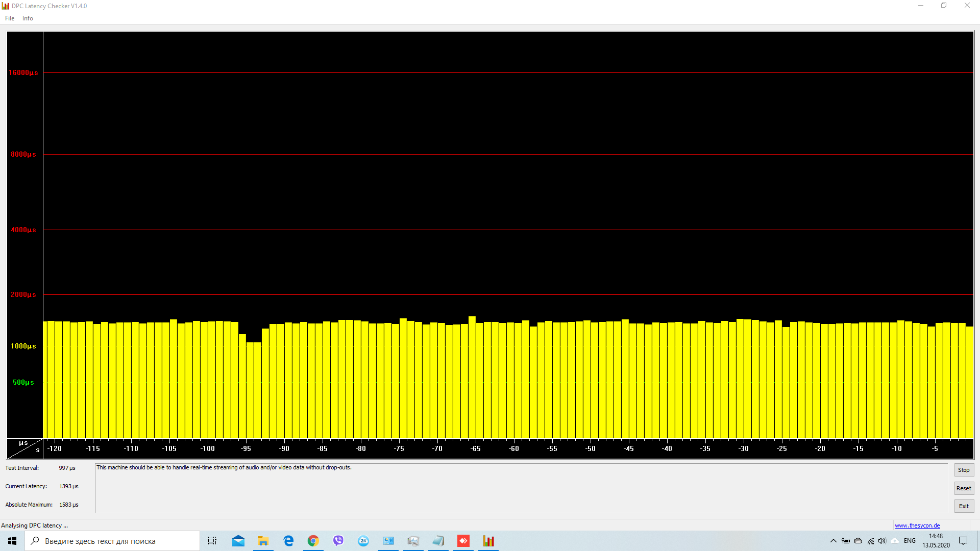The image size is (980, 551).
Task: Open Microsoft Edge from the taskbar
Action: pos(288,541)
